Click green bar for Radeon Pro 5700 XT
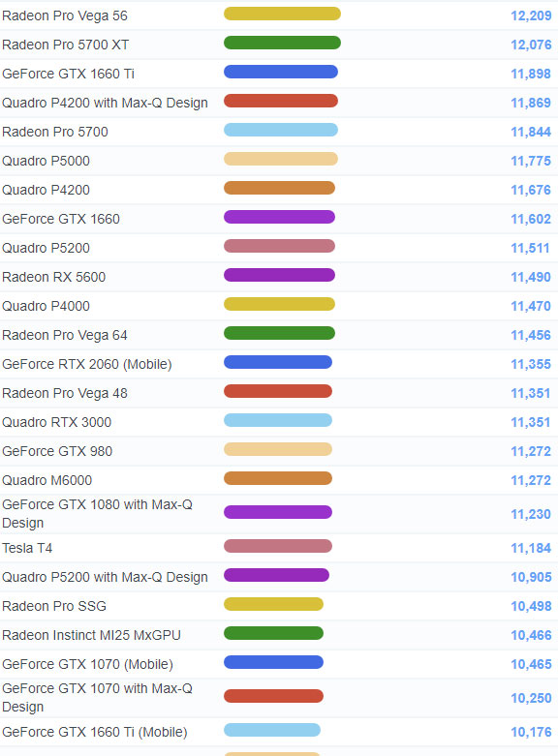This screenshot has height=756, width=558. (x=282, y=43)
